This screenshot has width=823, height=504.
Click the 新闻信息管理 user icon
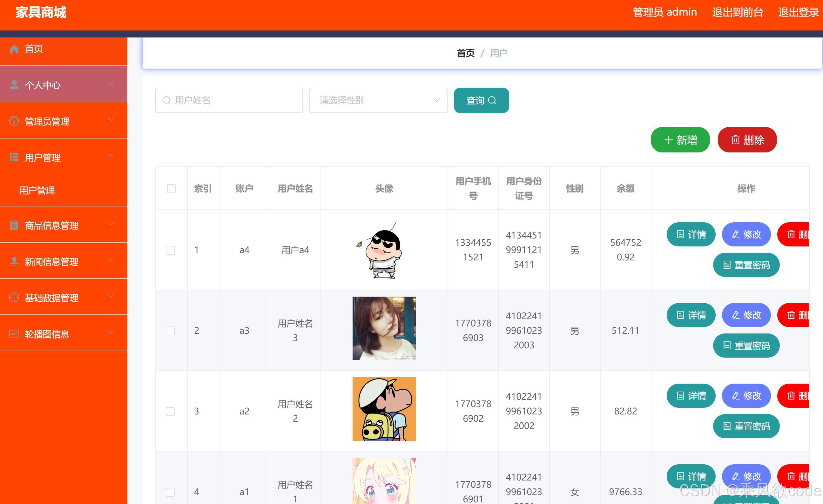(14, 261)
